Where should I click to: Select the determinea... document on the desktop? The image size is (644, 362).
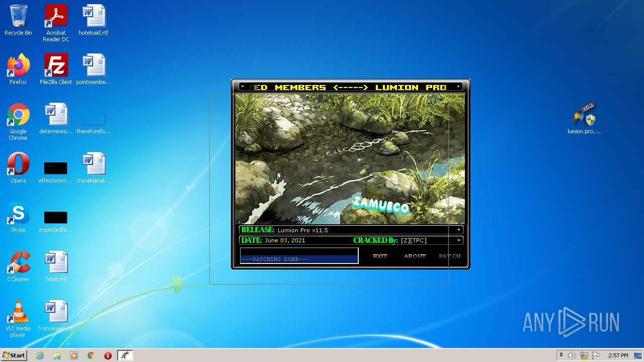click(x=56, y=119)
